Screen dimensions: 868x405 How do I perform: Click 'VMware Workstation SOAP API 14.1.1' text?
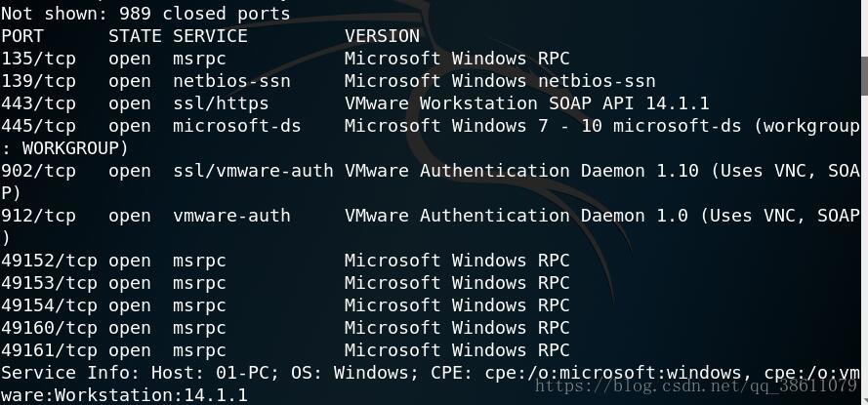tap(526, 103)
